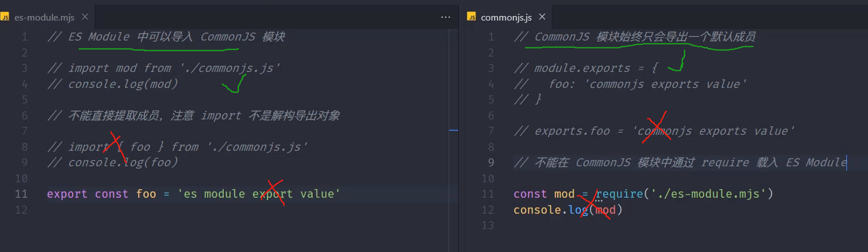Click the comment 'CommonJS 模块始终只会导出一个默认成员'
Viewport: 868px width, 252px height.
(645, 37)
